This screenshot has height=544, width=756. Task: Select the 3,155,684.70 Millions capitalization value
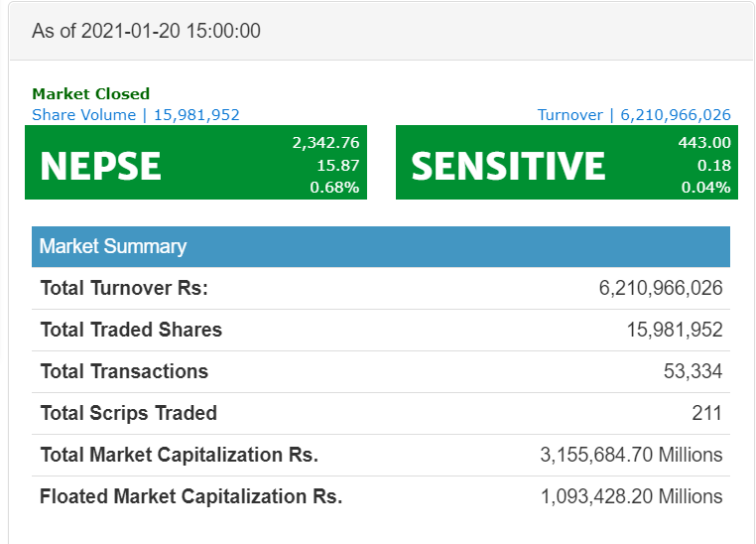(x=631, y=455)
